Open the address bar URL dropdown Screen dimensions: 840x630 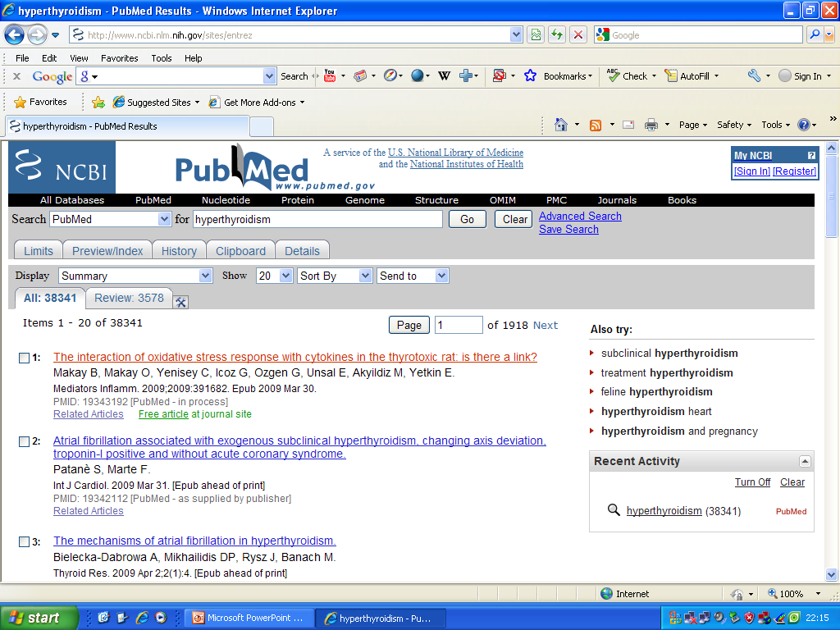(x=516, y=35)
